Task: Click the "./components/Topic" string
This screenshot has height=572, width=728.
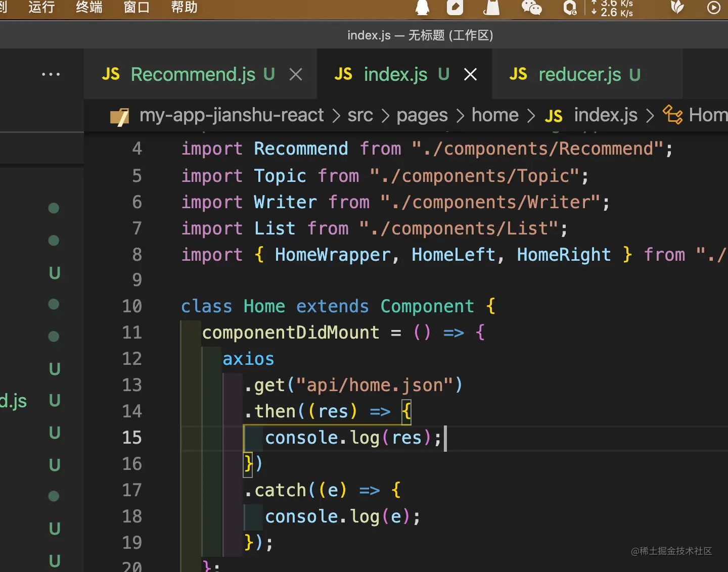Action: click(x=475, y=176)
